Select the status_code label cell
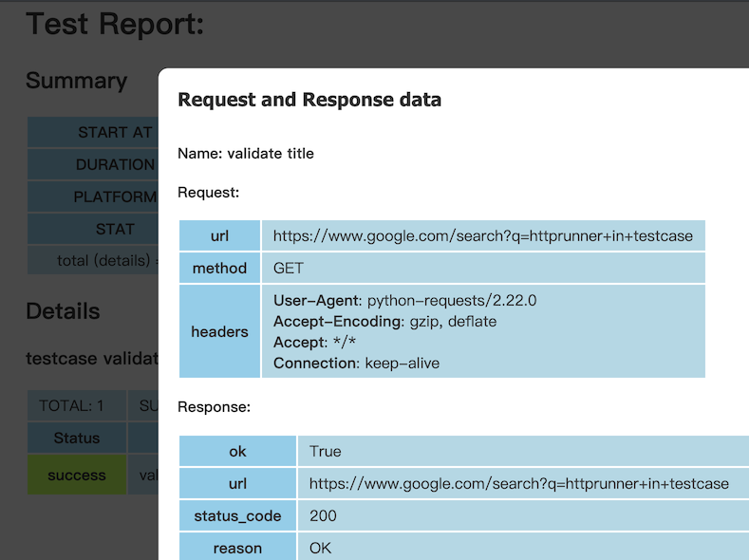 coord(237,515)
